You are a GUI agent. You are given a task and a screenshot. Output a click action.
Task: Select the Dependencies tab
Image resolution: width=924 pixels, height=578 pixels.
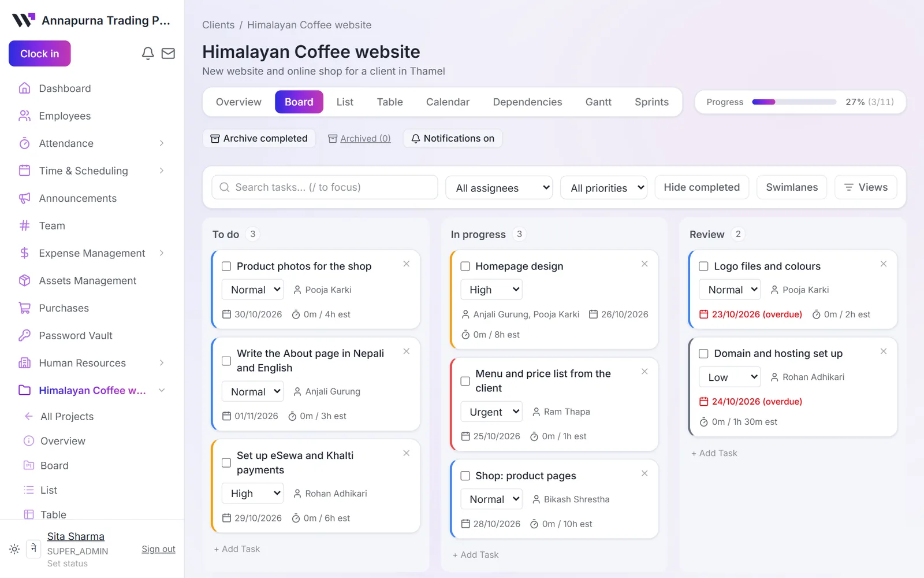pyautogui.click(x=527, y=102)
